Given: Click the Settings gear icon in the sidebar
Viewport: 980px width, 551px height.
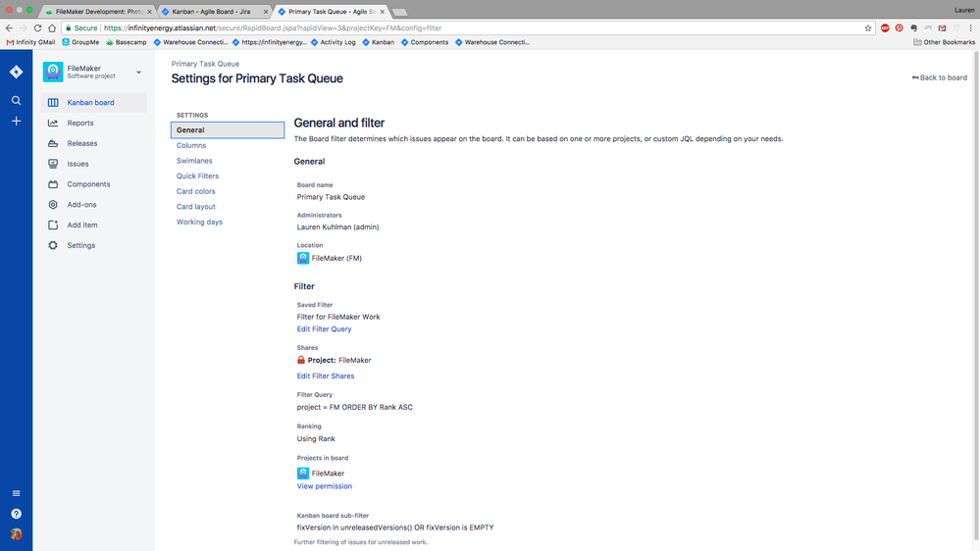Looking at the screenshot, I should 53,245.
